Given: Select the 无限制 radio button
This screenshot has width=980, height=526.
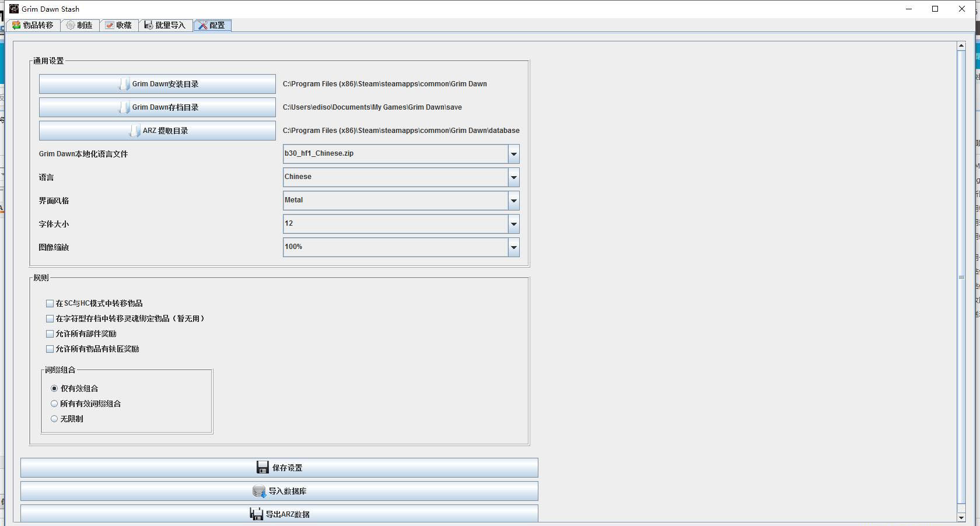Looking at the screenshot, I should [54, 419].
